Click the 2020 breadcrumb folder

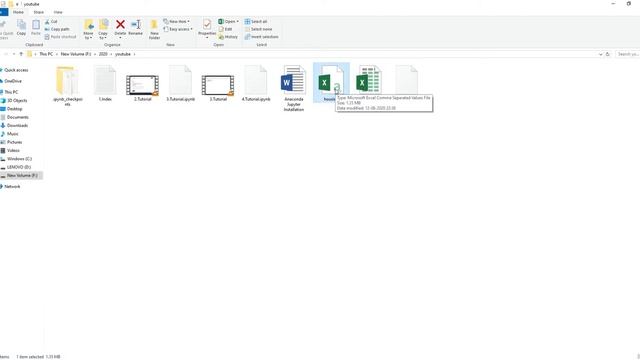tap(103, 54)
